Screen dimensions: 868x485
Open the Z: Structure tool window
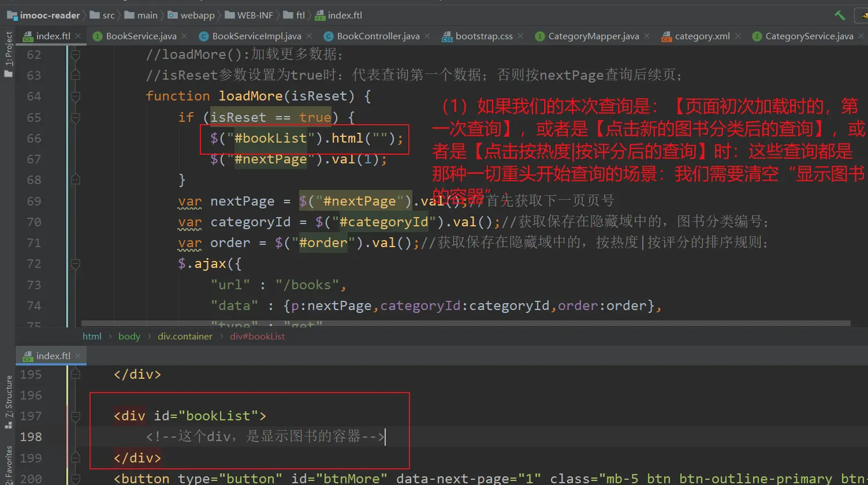[8, 402]
